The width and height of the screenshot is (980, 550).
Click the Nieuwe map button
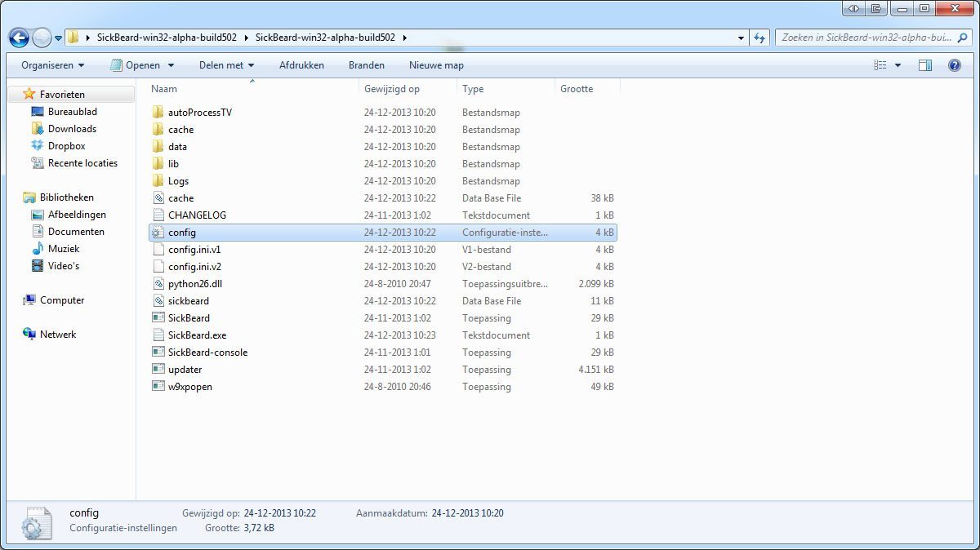[x=436, y=65]
